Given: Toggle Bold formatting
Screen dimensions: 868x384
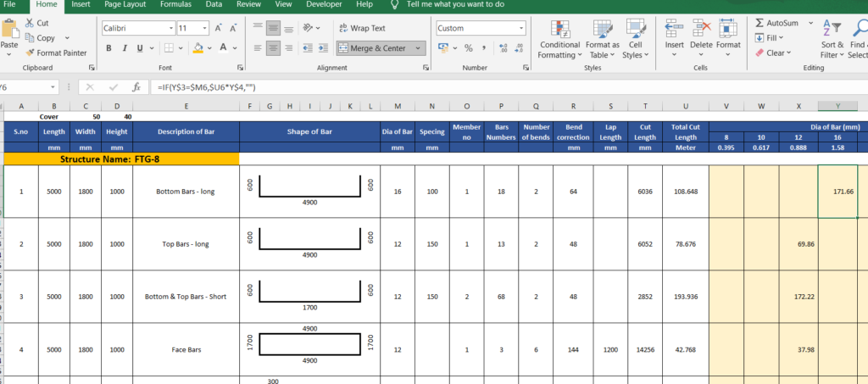Looking at the screenshot, I should (109, 48).
